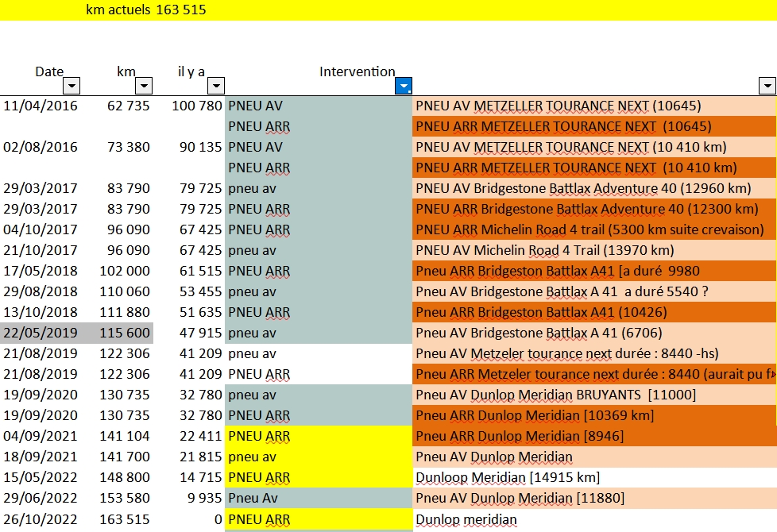Select yellow PNEU ARR cell in 04/09/2021 row
Image resolution: width=777 pixels, height=532 pixels.
tap(319, 436)
